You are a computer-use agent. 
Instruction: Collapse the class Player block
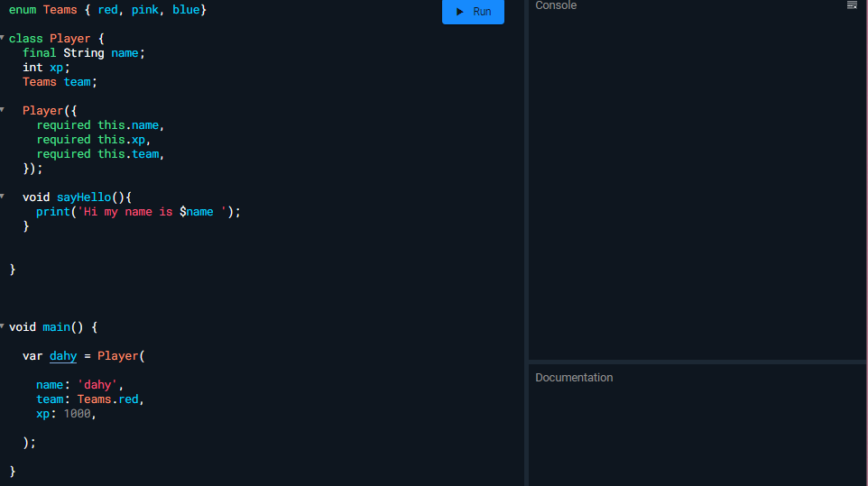pyautogui.click(x=2, y=38)
